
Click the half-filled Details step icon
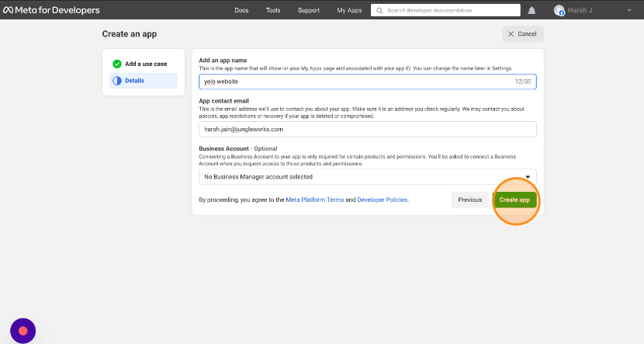coord(117,81)
